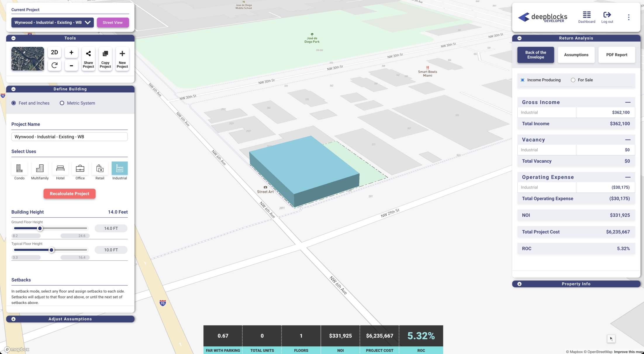Create a New Project
Image resolution: width=644 pixels, height=354 pixels.
pos(122,59)
